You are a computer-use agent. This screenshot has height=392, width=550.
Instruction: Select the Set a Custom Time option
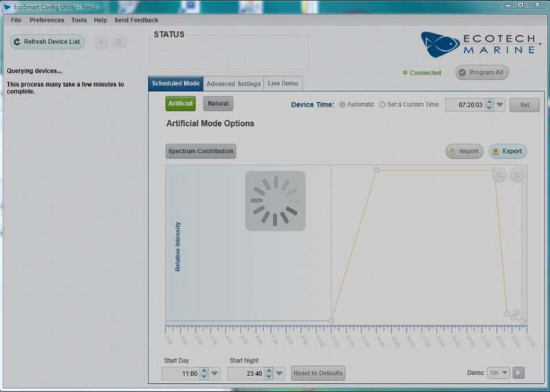[x=382, y=105]
